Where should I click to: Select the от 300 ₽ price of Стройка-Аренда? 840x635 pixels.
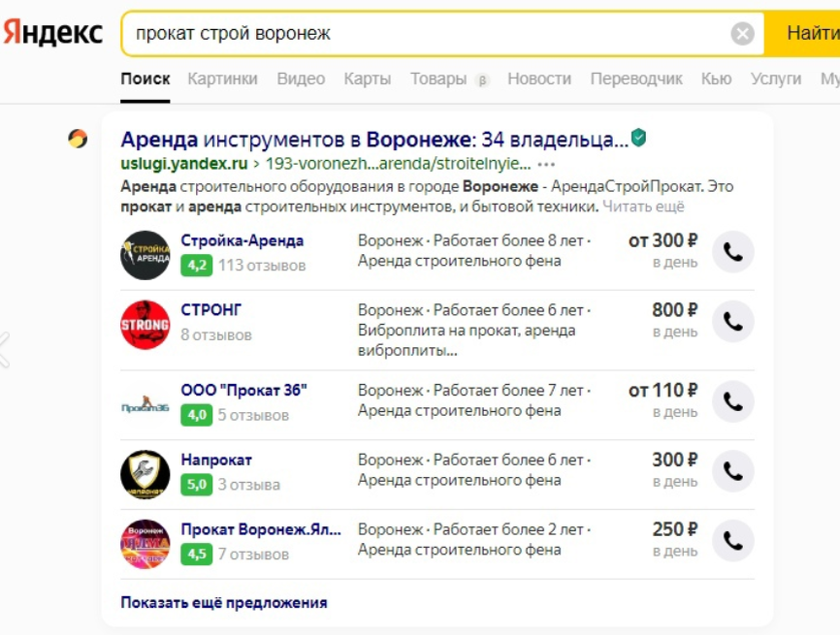pos(662,241)
